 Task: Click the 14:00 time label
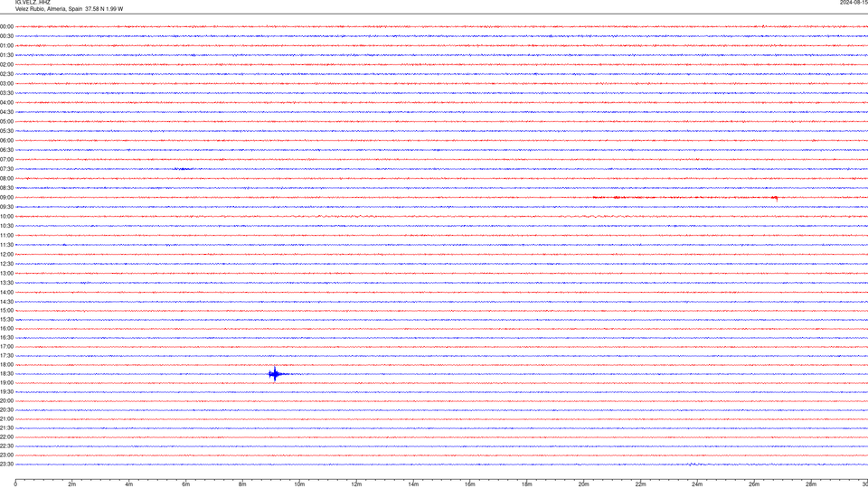[6, 292]
